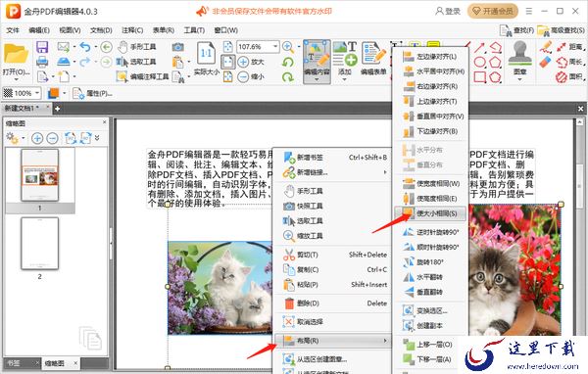
Task: Select 水平翻转 in layout submenu
Action: (x=430, y=277)
